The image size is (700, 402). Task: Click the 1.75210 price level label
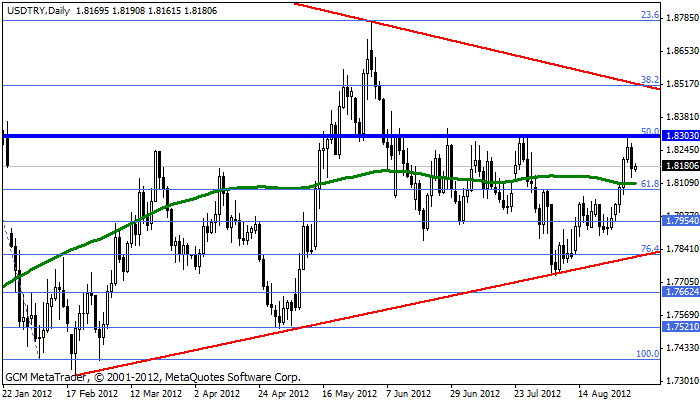(x=681, y=327)
